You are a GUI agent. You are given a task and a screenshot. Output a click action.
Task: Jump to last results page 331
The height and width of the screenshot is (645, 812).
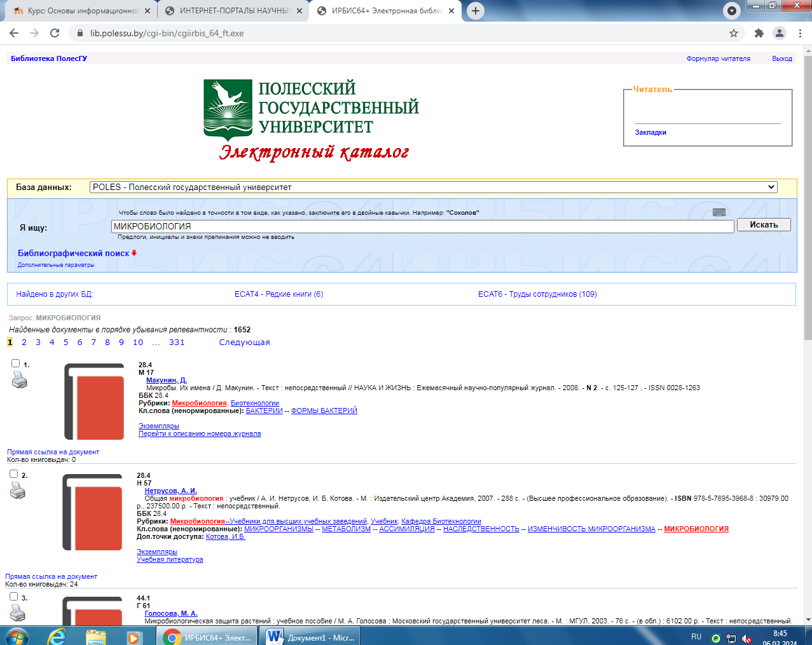[x=177, y=342]
